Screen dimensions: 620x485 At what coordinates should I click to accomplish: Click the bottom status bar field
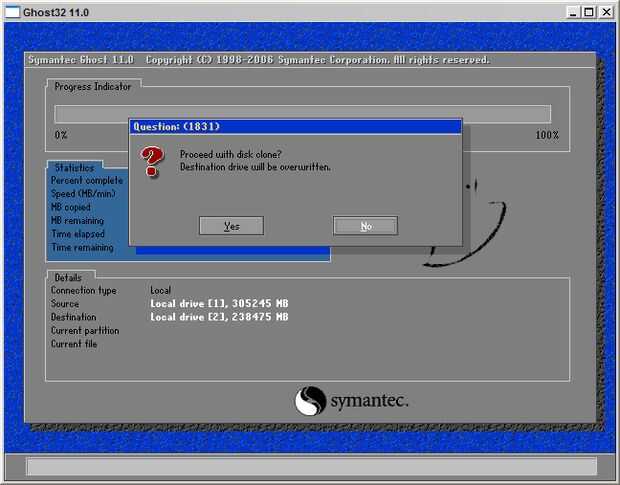(x=311, y=467)
